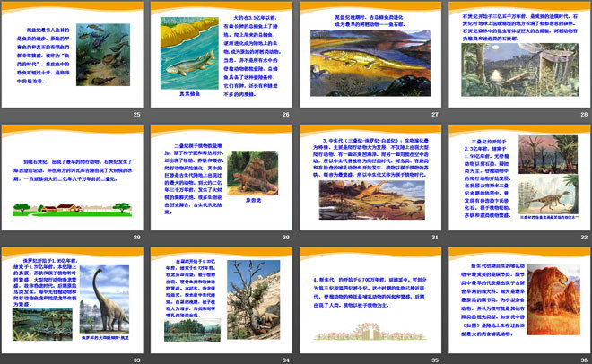Image resolution: width=592 pixels, height=364 pixels.
Task: Select slide 30 with the sail-backed reptile
Action: point(222,178)
